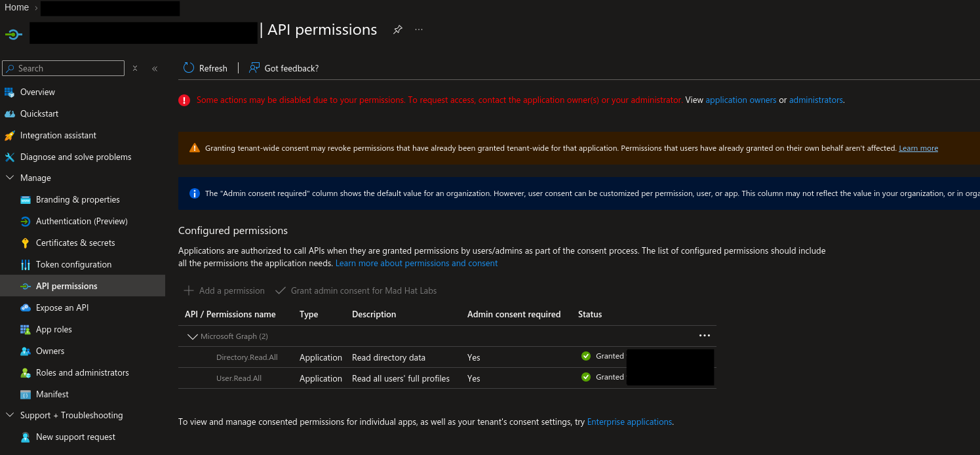980x455 pixels.
Task: Click the orange warning triangle icon
Action: coord(194,148)
